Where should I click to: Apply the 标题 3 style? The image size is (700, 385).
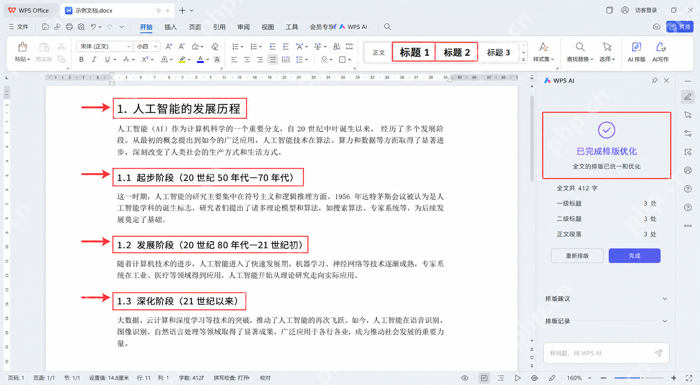coord(498,52)
